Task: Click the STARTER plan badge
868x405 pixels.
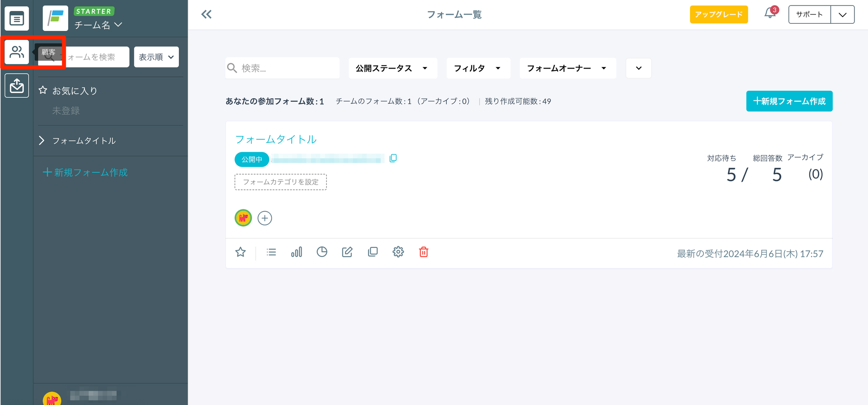Action: click(94, 11)
